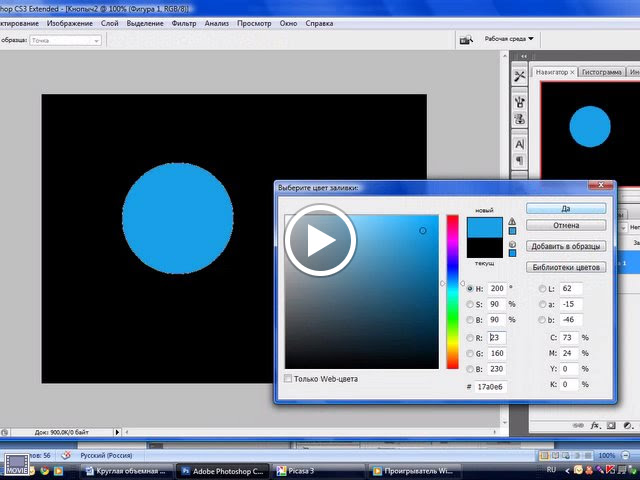
Task: Select the Lab b radio button
Action: coord(542,320)
